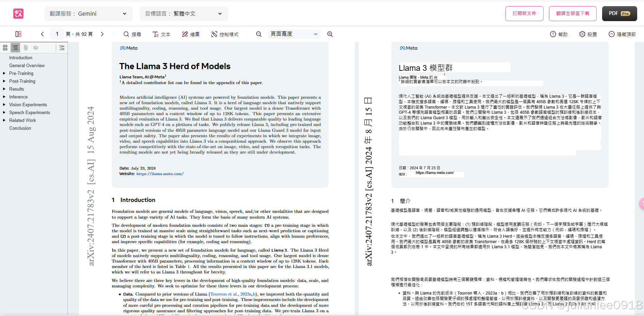Show layers panel in sidebar
This screenshot has height=316, width=644.
(36, 48)
